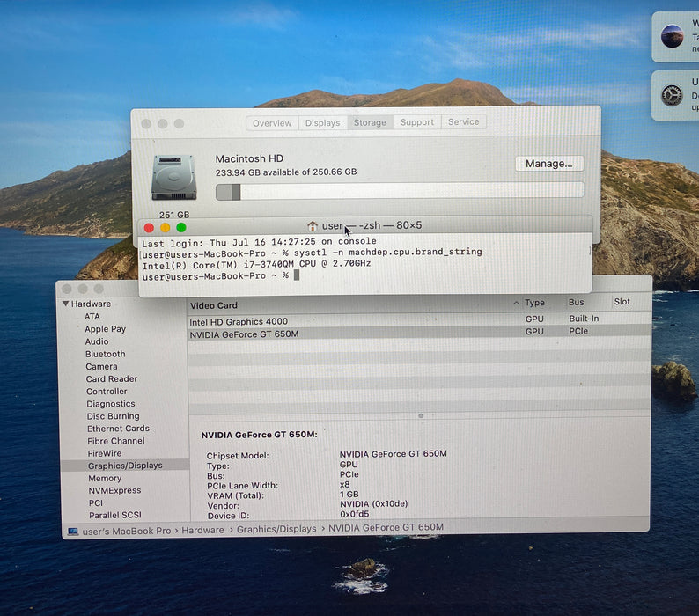Switch to the Service tab
Viewport: 699px width, 616px height.
(x=464, y=121)
